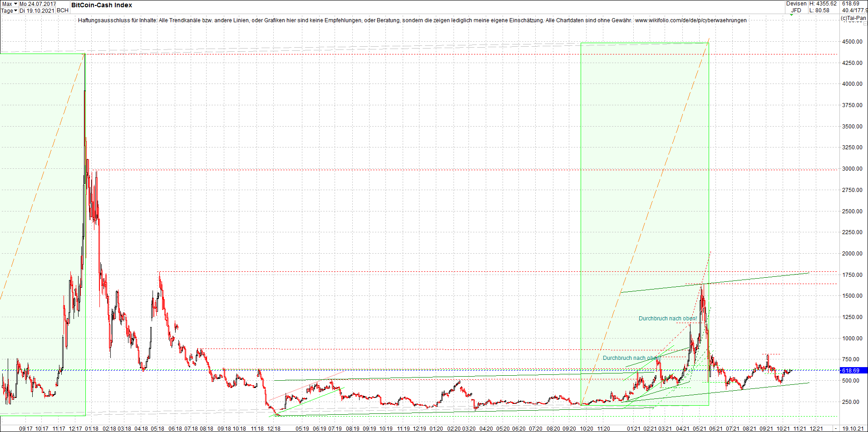The height and width of the screenshot is (432, 868).
Task: Open the Tage interval dropdown
Action: pyautogui.click(x=8, y=10)
